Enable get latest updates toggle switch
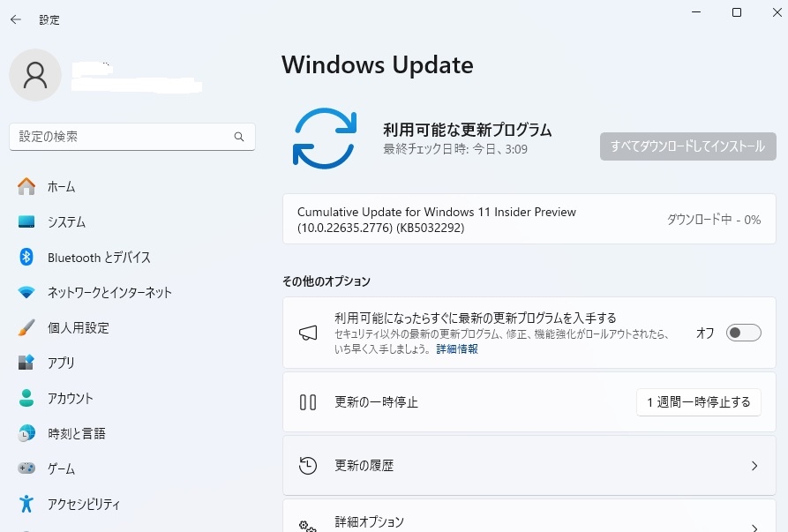Image resolution: width=788 pixels, height=532 pixels. coord(743,333)
